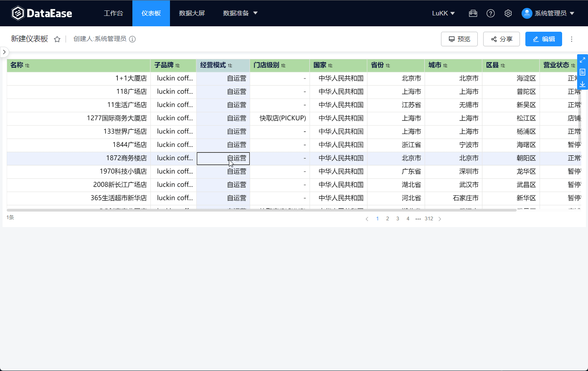Image resolution: width=588 pixels, height=371 pixels.
Task: Go to page 312 in pagination
Action: click(429, 218)
